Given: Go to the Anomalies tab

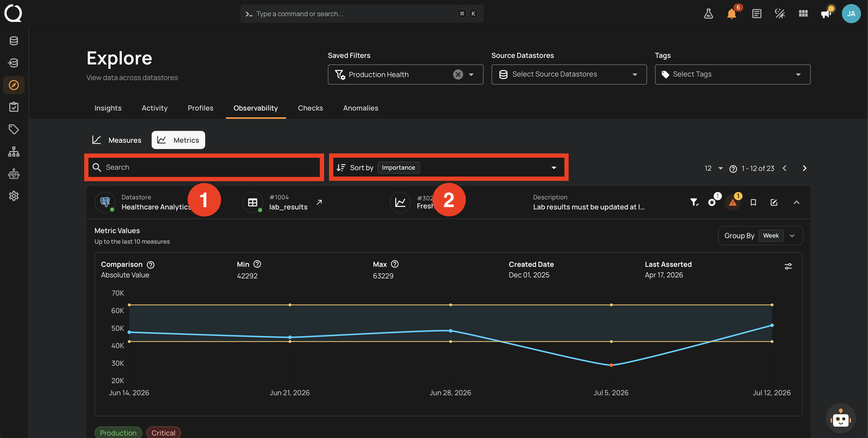Looking at the screenshot, I should coord(361,108).
